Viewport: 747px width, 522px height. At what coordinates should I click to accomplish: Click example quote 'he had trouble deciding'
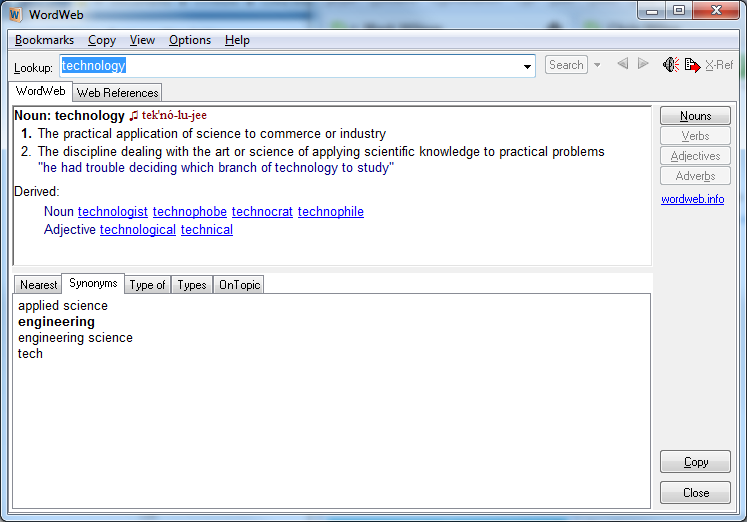point(216,168)
